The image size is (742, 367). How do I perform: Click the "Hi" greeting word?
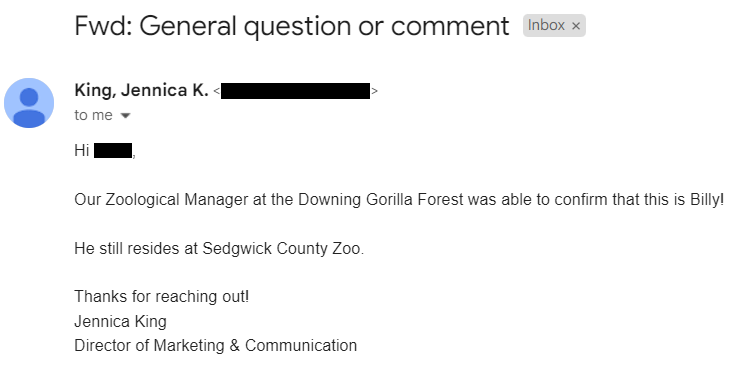[x=81, y=151]
